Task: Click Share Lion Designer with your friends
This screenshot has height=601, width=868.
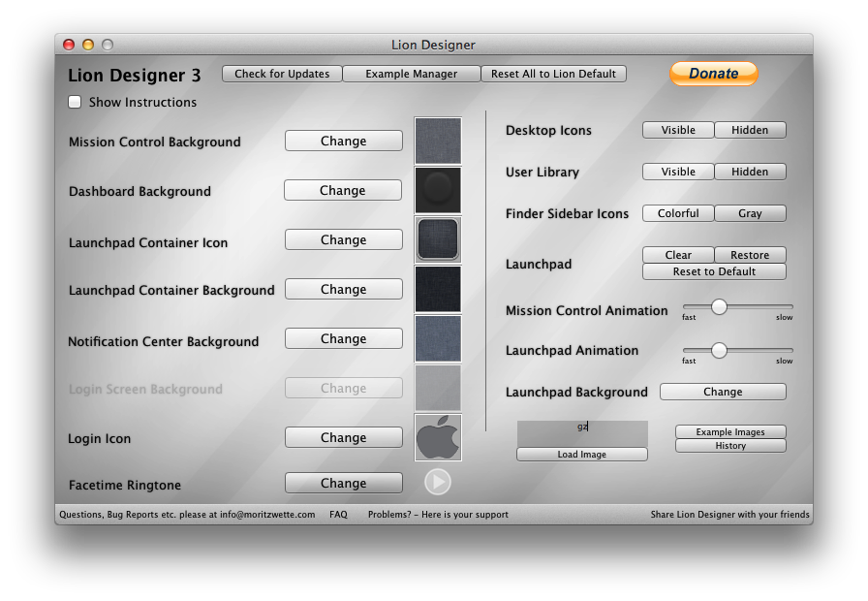Action: coord(729,514)
